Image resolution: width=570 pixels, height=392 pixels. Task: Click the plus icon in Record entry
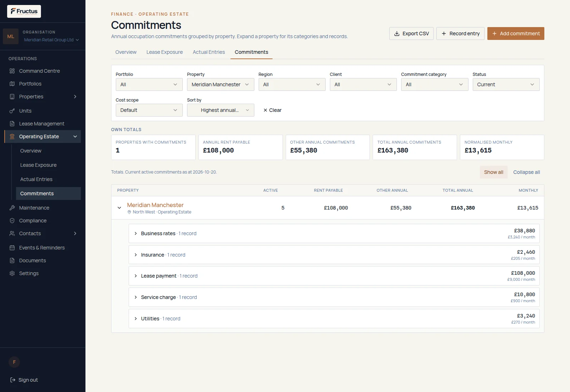[x=444, y=33]
